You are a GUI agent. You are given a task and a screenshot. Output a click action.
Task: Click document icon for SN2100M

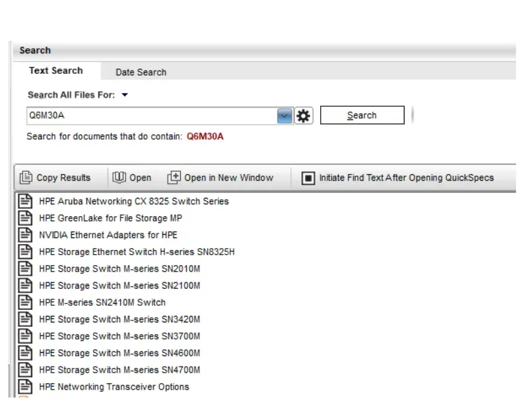click(25, 285)
